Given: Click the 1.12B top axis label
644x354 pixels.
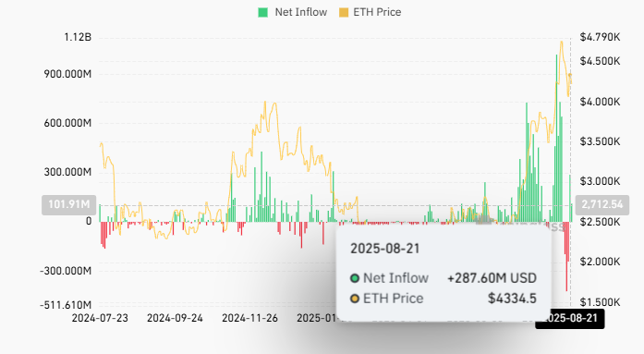Looking at the screenshot, I should click(78, 37).
